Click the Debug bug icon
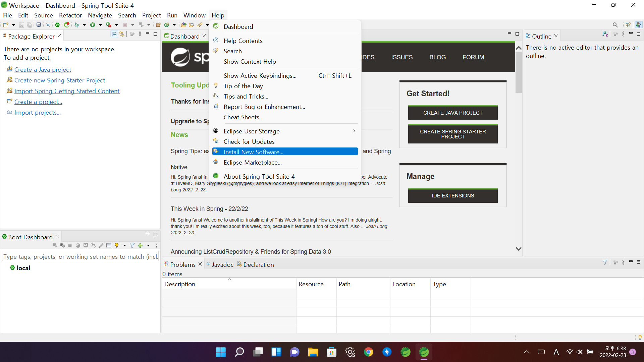This screenshot has width=644, height=362. (x=77, y=25)
